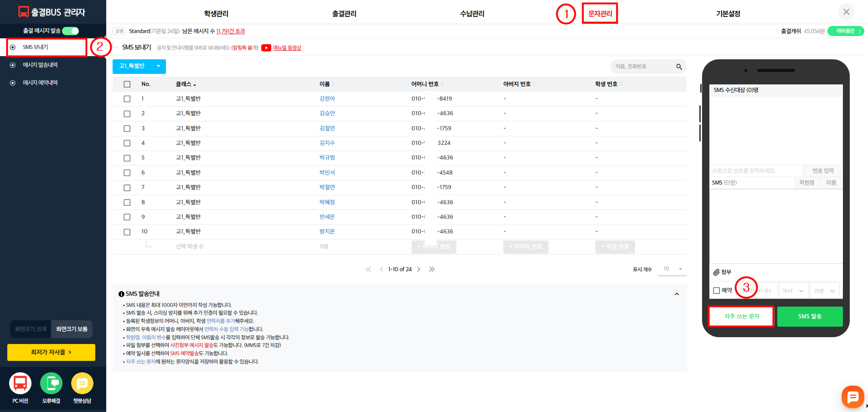Open the 챗봇상담 chatbot icon
868x412 pixels.
coord(82,383)
